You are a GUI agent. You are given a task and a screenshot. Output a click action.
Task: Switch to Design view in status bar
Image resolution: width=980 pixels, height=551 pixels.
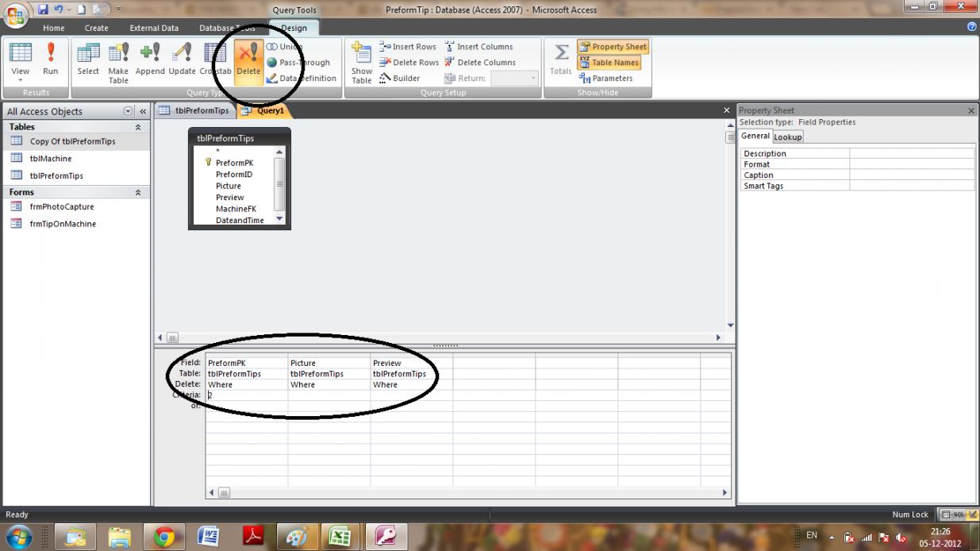(x=973, y=514)
